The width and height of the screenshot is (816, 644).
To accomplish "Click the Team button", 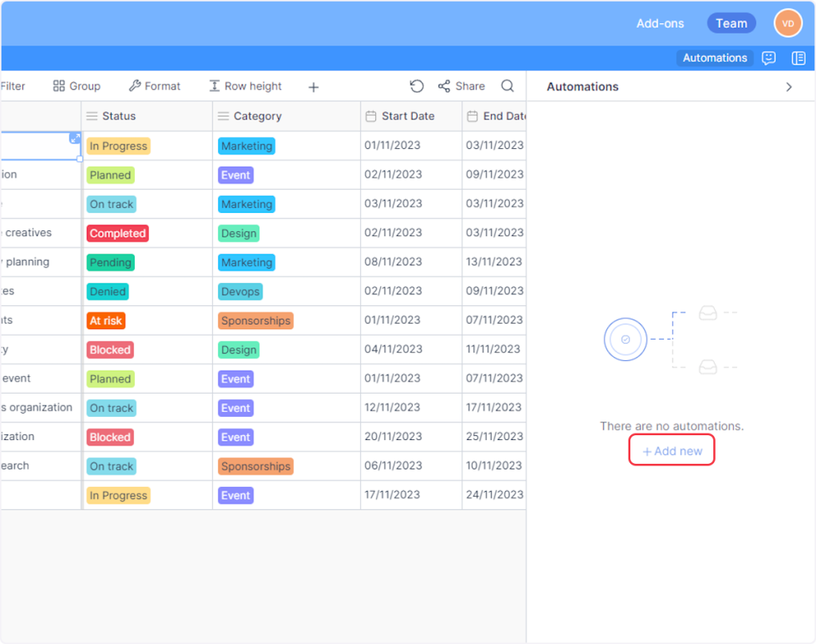I will (731, 23).
